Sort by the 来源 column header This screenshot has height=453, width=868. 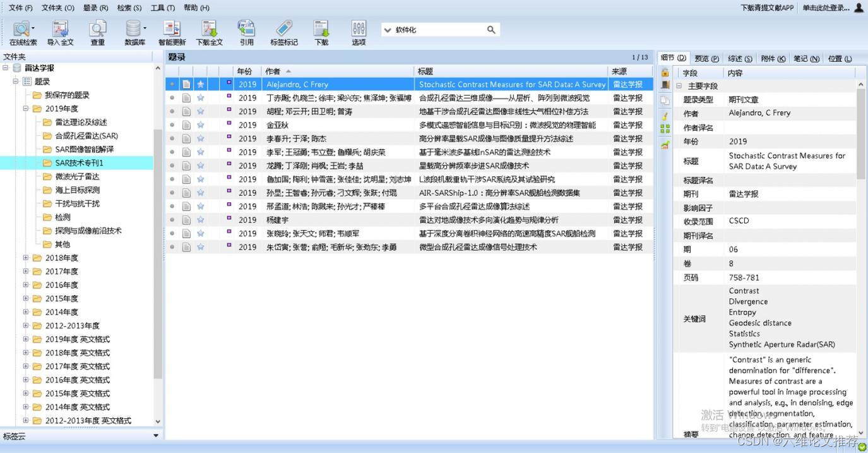[631, 71]
